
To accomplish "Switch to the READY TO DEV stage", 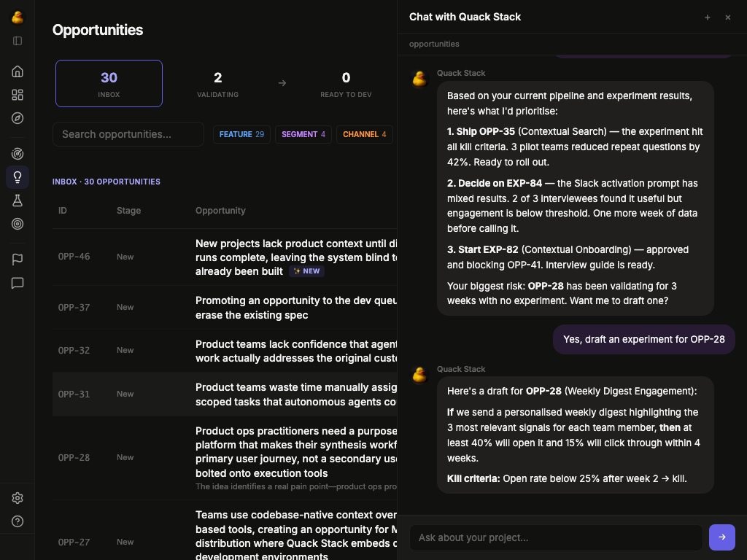I will [346, 83].
